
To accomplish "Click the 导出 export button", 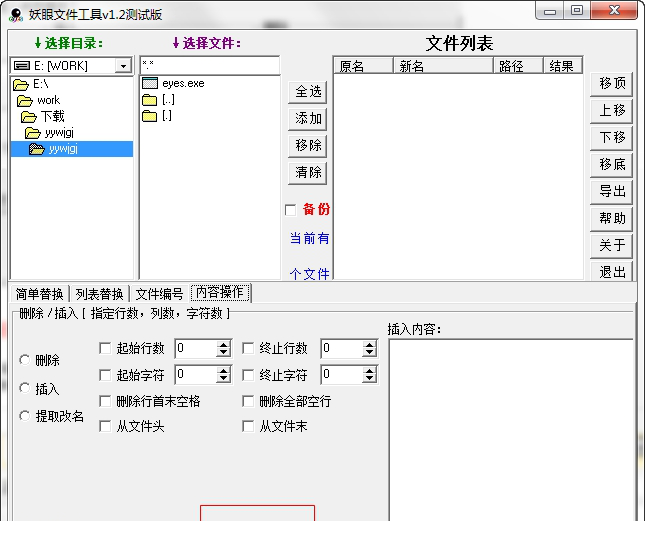I will click(612, 192).
